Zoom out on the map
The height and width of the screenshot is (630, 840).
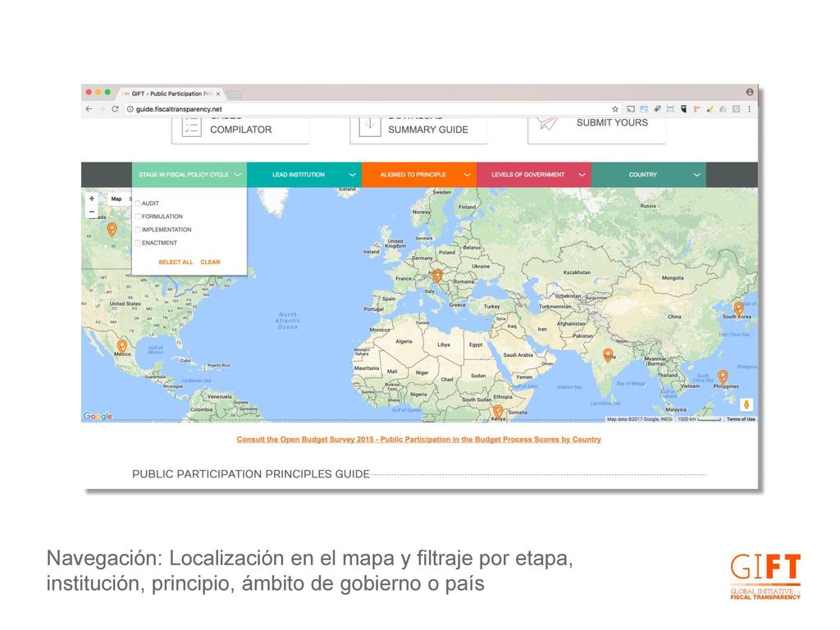point(92,212)
